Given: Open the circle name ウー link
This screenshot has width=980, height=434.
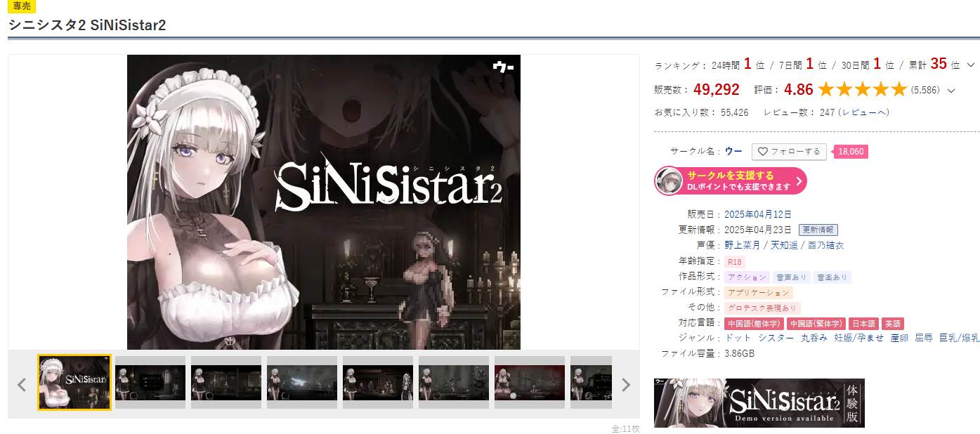Looking at the screenshot, I should pyautogui.click(x=733, y=151).
